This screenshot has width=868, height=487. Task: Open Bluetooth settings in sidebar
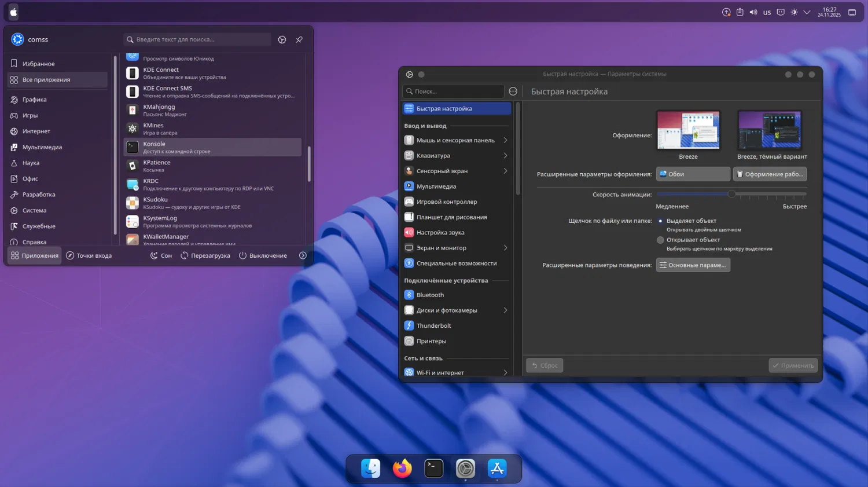430,295
